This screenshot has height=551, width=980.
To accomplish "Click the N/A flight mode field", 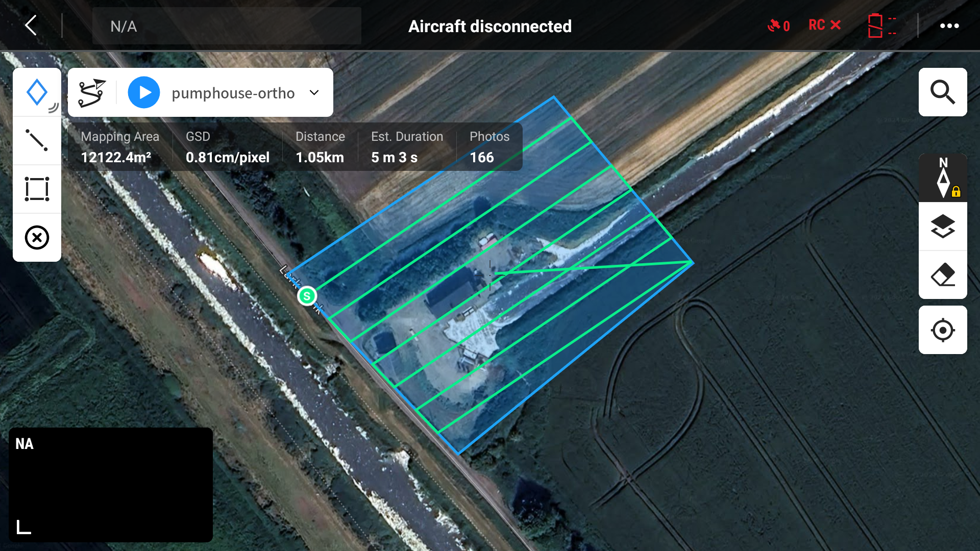I will (x=227, y=26).
